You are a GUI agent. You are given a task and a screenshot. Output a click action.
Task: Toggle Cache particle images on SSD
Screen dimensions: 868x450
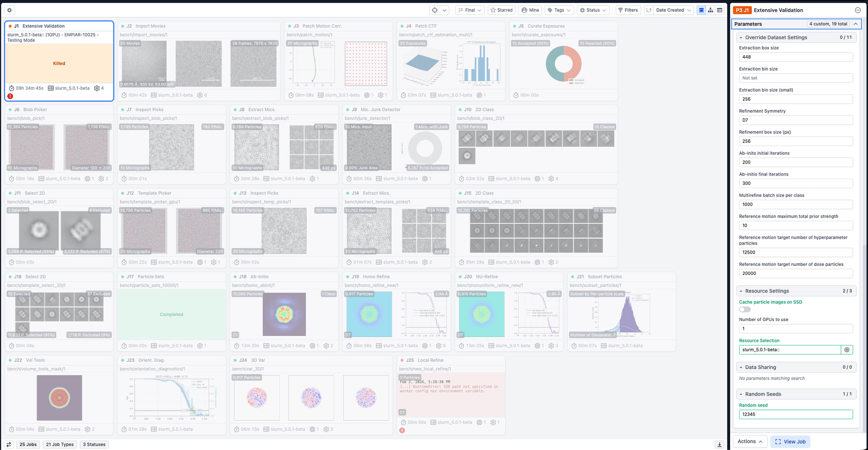[745, 310]
